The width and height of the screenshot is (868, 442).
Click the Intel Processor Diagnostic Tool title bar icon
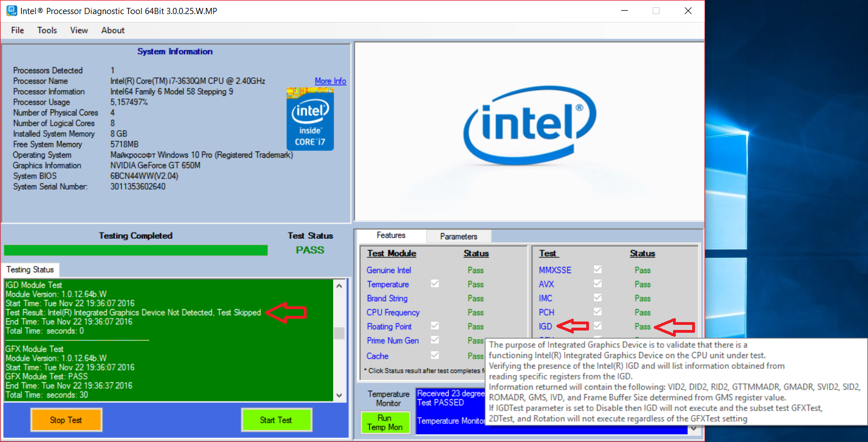11,11
